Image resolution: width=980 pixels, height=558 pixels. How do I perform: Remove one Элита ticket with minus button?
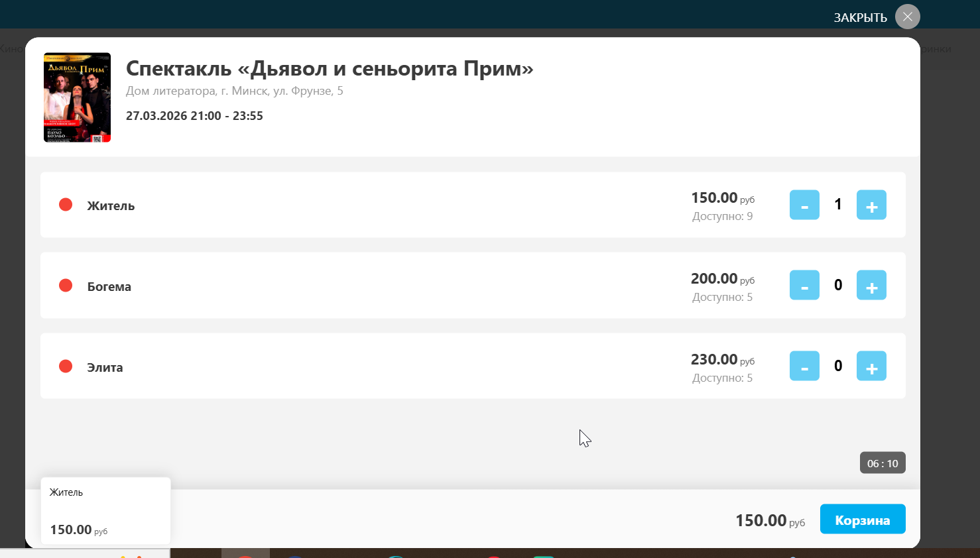pyautogui.click(x=804, y=366)
